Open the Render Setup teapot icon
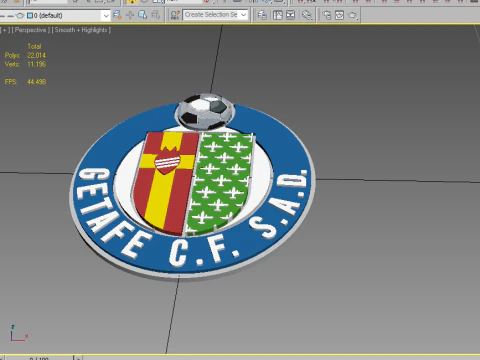The height and width of the screenshot is (360, 480). pos(327,15)
